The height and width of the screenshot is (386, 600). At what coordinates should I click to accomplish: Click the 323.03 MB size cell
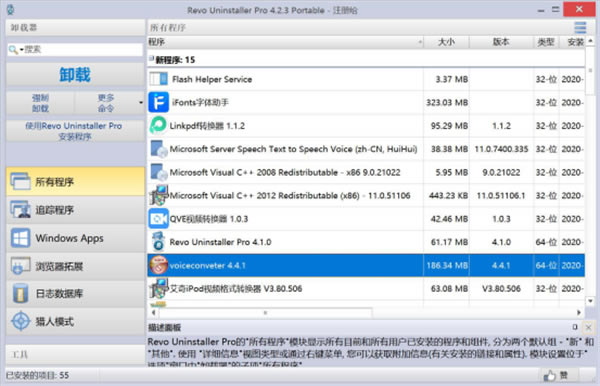447,103
